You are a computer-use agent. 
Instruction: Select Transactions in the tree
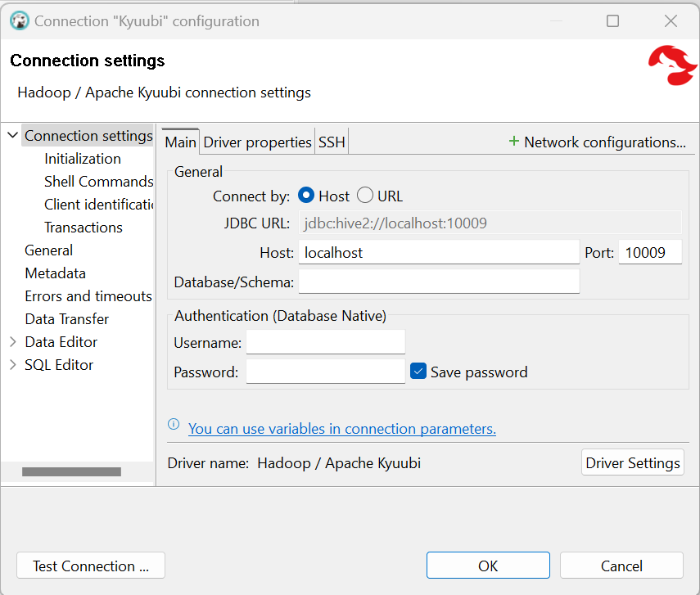(x=83, y=228)
